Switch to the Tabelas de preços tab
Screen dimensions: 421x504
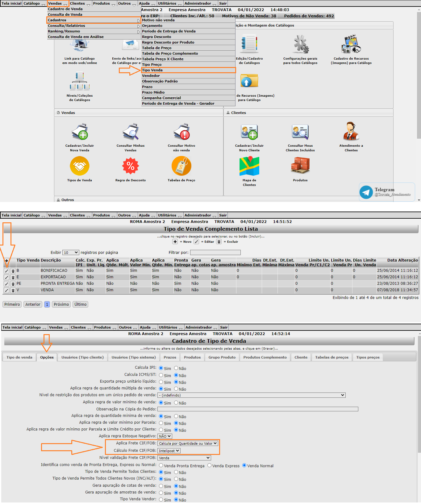coord(332,357)
